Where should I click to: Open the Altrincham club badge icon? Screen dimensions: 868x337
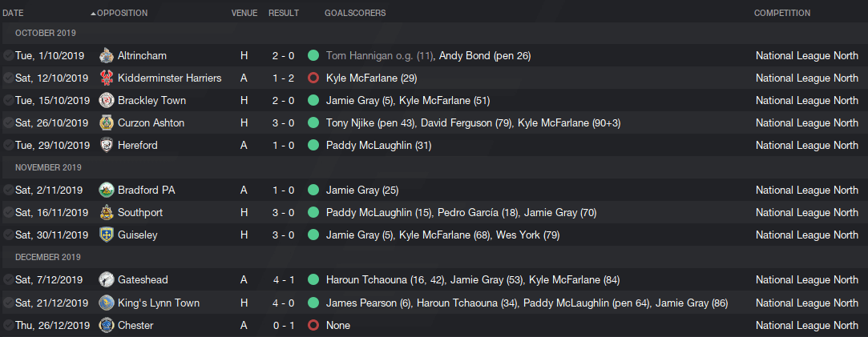[107, 55]
